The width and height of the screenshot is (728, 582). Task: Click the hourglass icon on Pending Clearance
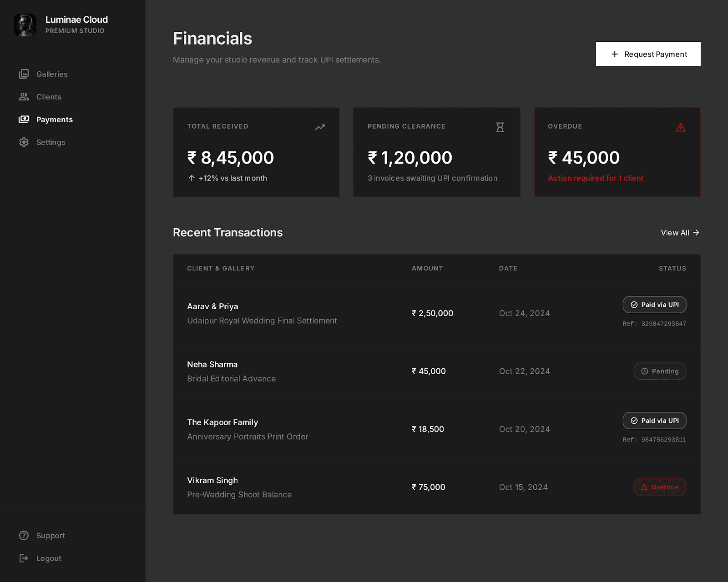click(500, 127)
